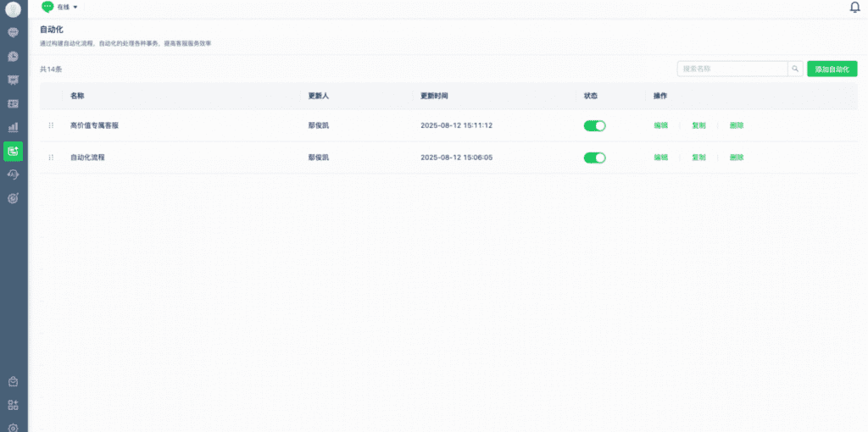The width and height of the screenshot is (868, 432).
Task: Edit the 高价值专属客服 automation
Action: 660,125
